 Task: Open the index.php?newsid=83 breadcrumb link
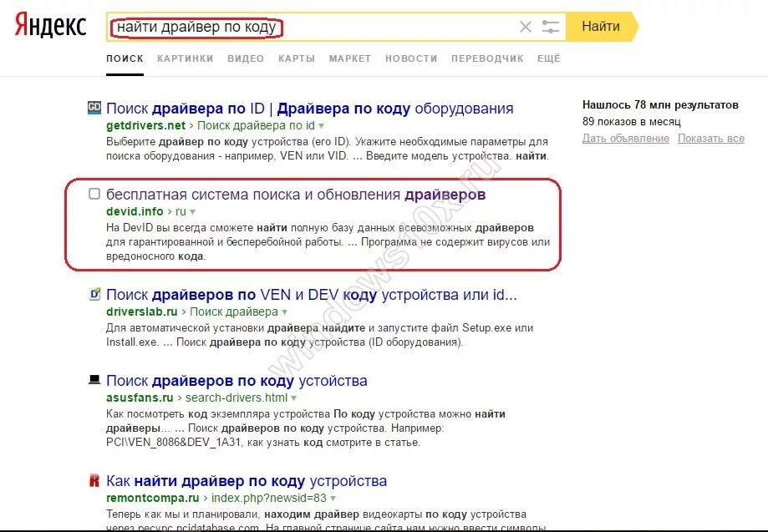tap(269, 499)
